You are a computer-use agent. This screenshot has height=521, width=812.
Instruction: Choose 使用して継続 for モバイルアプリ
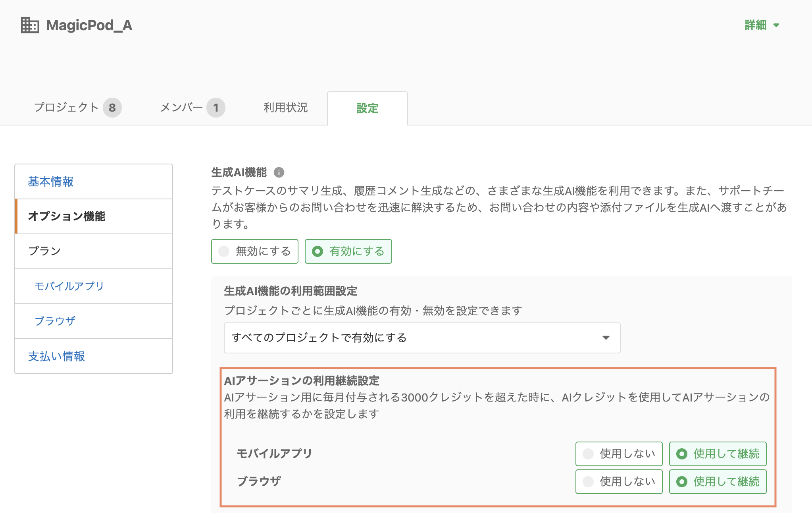pyautogui.click(x=718, y=454)
